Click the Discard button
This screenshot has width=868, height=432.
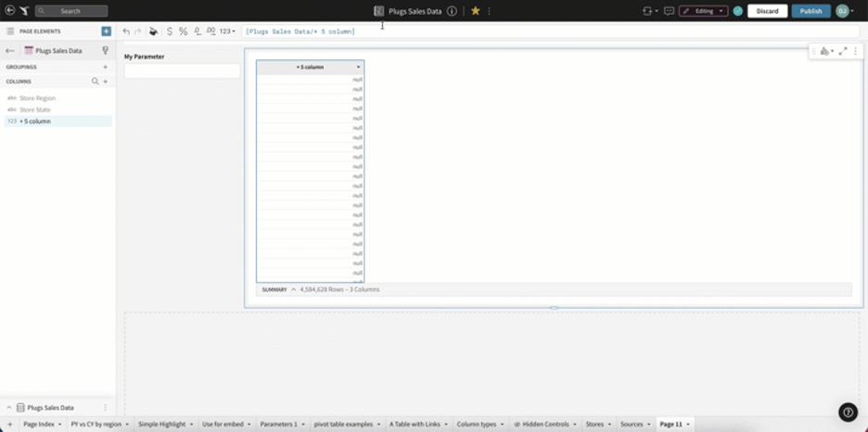pyautogui.click(x=767, y=11)
